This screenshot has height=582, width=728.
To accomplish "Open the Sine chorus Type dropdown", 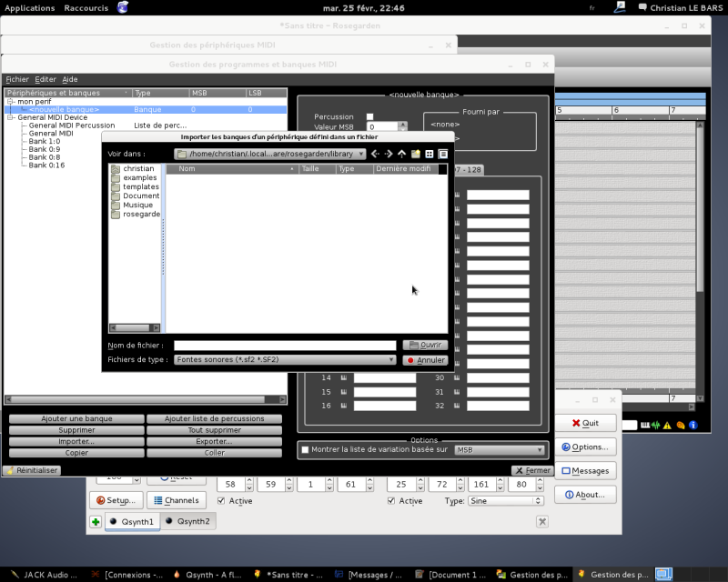I will (505, 501).
